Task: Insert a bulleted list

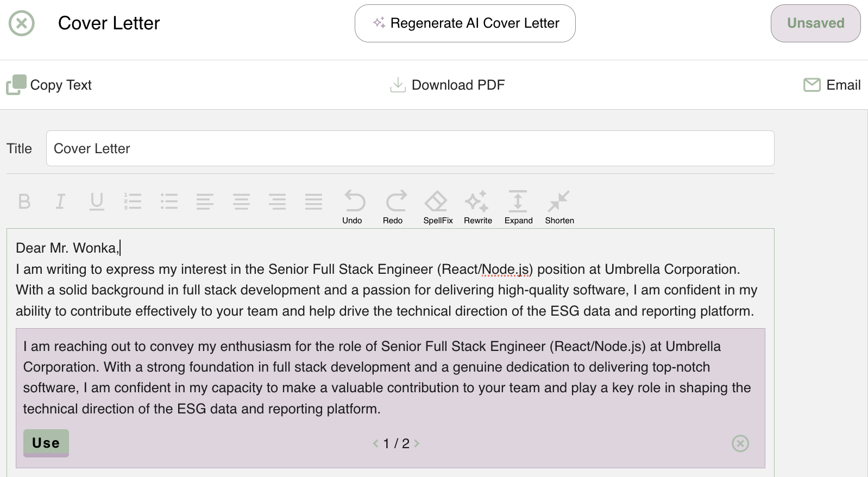Action: (x=169, y=202)
